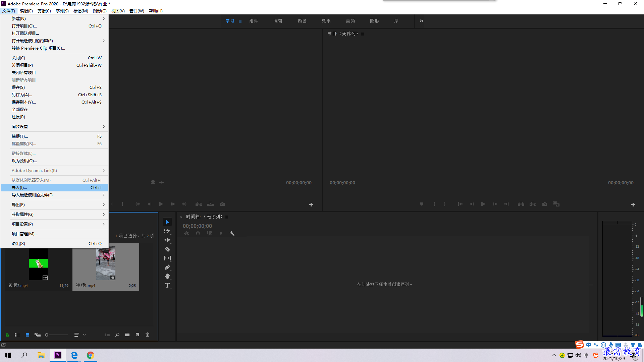Click New Item icon in project panel
This screenshot has height=362, width=644.
point(138,335)
